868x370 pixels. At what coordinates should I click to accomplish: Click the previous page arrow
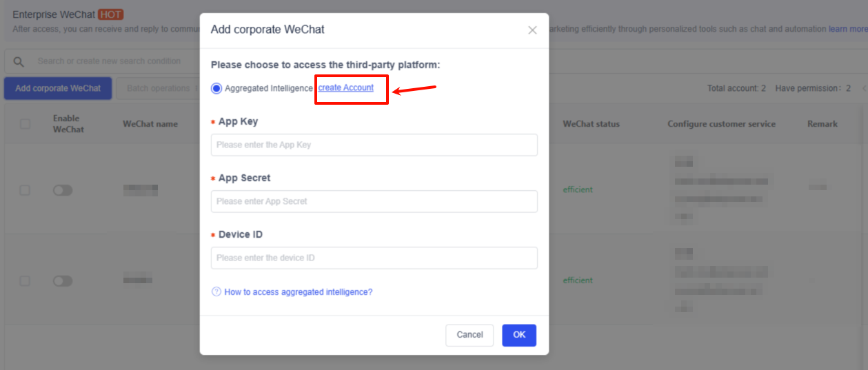864,88
